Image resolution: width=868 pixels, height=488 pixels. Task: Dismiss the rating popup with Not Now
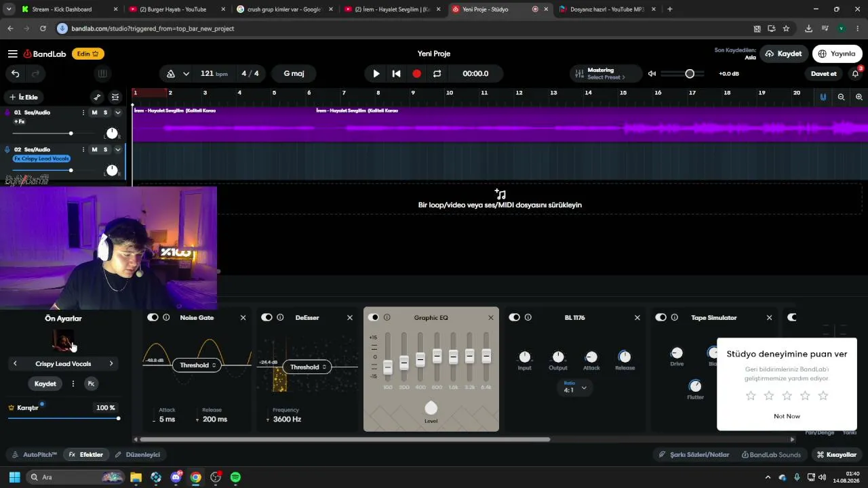[787, 416]
